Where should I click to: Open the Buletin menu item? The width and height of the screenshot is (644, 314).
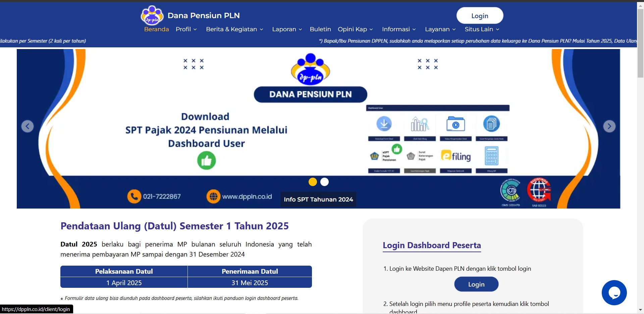[x=320, y=29]
